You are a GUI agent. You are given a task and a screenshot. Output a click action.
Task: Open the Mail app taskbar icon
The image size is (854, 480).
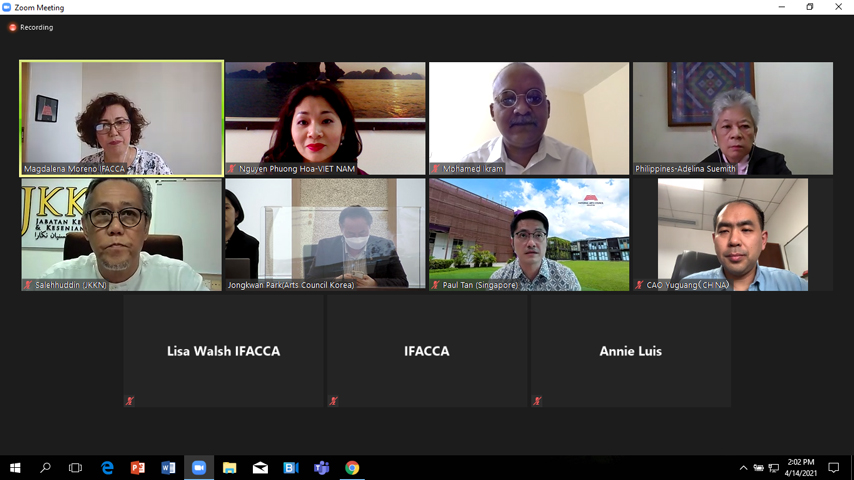coord(260,467)
